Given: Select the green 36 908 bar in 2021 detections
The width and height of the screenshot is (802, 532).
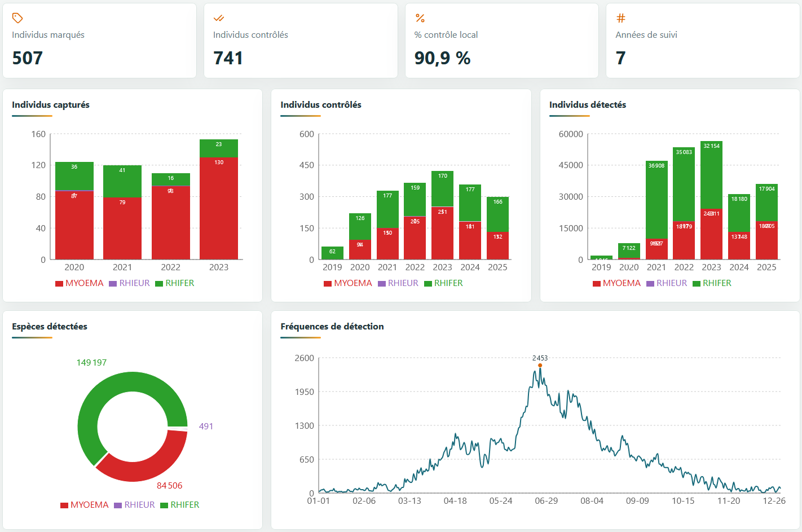Looking at the screenshot, I should click(x=656, y=200).
